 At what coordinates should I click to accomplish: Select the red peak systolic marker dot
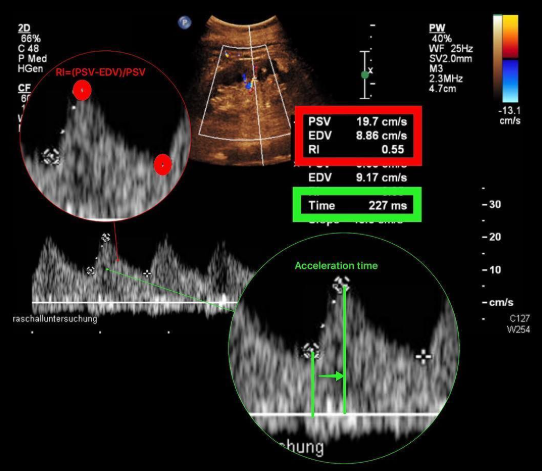(x=82, y=90)
